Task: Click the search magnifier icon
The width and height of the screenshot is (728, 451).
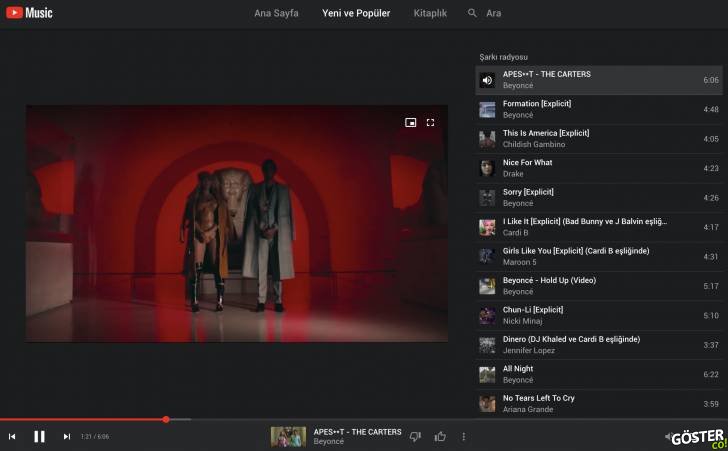Action: click(x=472, y=13)
